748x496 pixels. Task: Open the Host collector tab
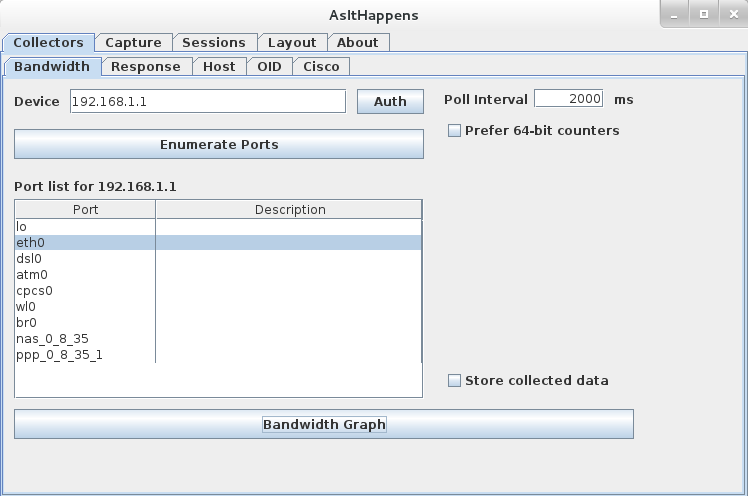click(219, 66)
